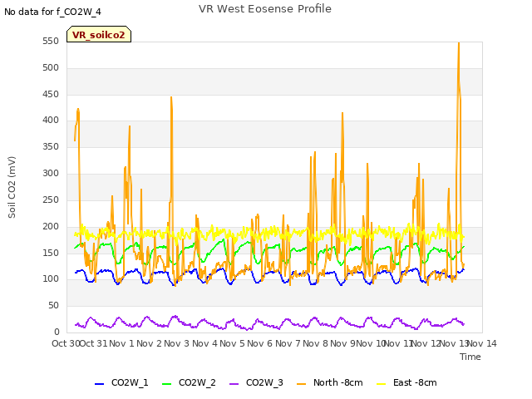Click the Nov 2 x-axis date label
Screen dimensions: 532x399
[x=149, y=343]
